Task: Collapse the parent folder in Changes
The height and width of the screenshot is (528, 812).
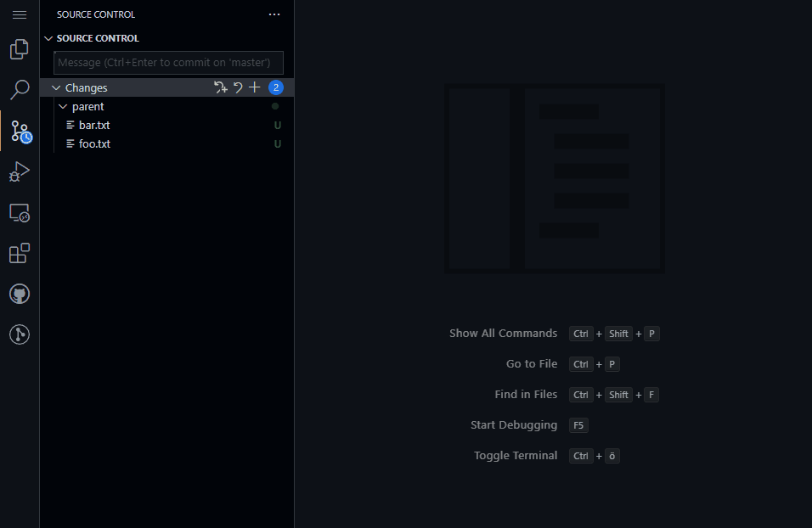Action: point(62,106)
